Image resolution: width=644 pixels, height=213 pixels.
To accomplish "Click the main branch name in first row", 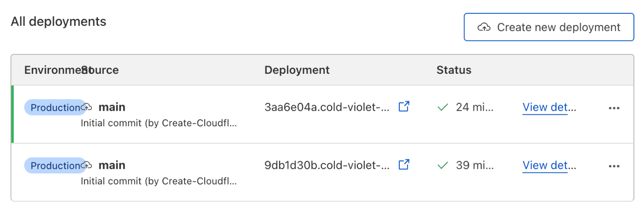I will (x=112, y=107).
